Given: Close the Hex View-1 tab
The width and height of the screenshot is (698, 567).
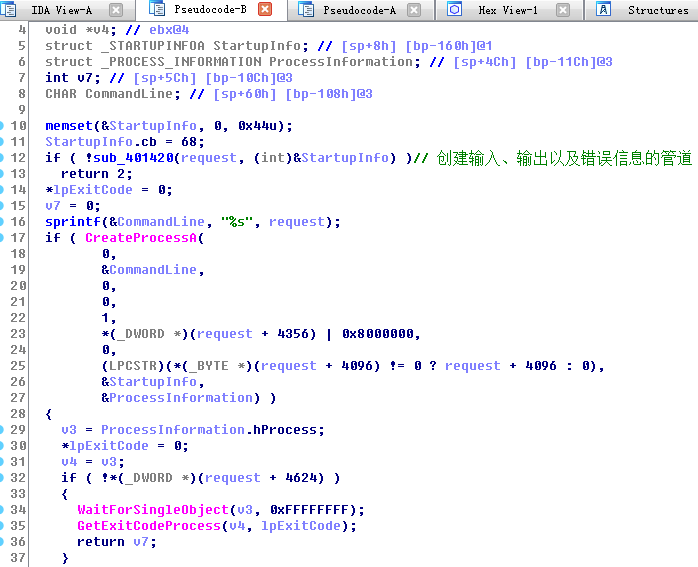Looking at the screenshot, I should 564,10.
